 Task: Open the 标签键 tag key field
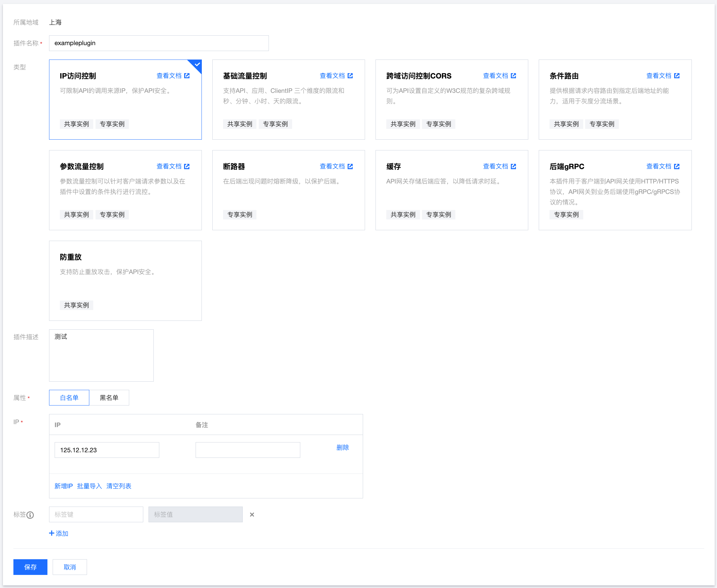(x=96, y=514)
